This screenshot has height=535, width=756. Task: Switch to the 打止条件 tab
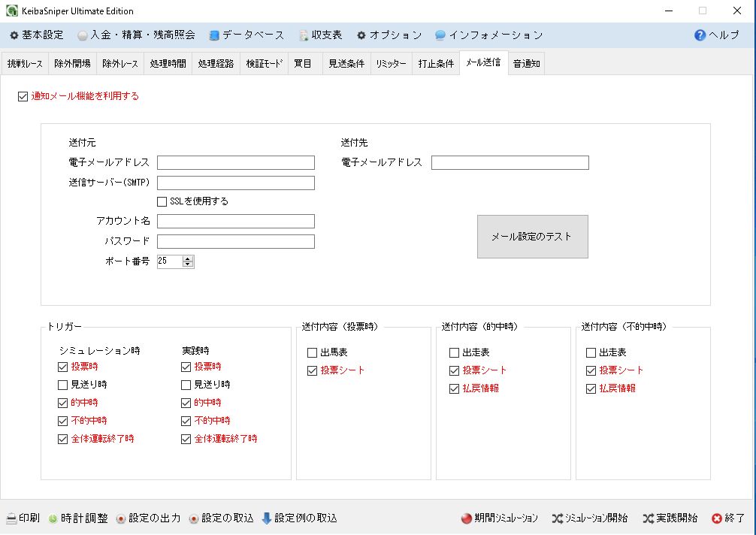[436, 64]
